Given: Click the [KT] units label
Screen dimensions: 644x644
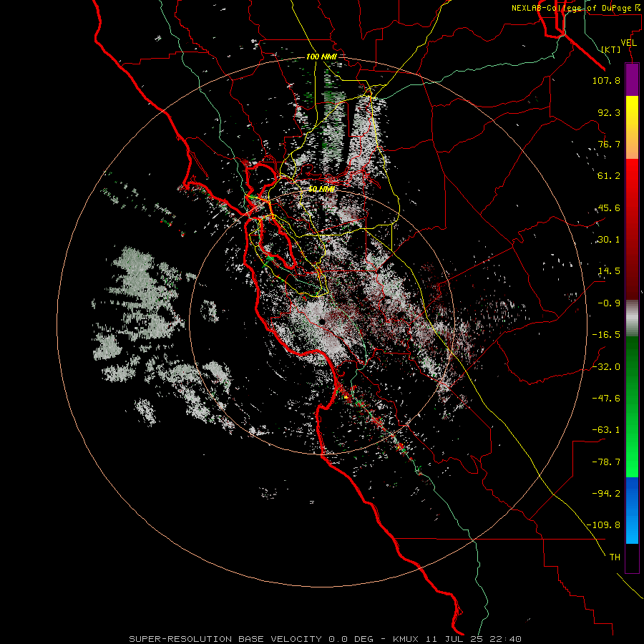Looking at the screenshot, I should pyautogui.click(x=610, y=49).
